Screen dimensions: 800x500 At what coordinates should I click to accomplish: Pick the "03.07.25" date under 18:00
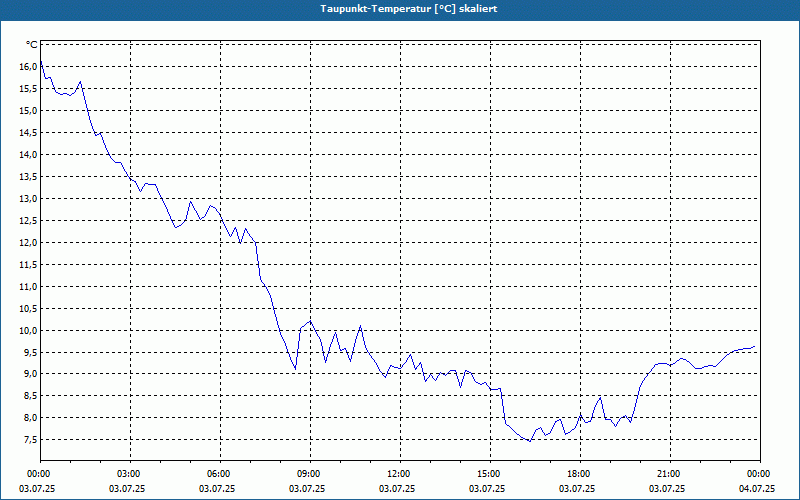[x=577, y=489]
